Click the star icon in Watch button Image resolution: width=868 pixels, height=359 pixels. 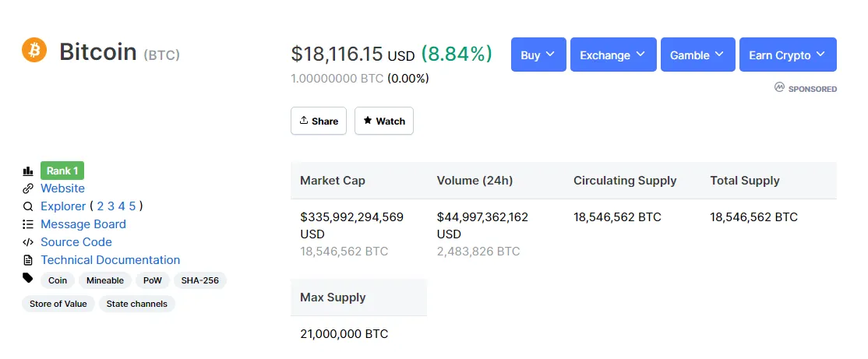click(x=368, y=121)
